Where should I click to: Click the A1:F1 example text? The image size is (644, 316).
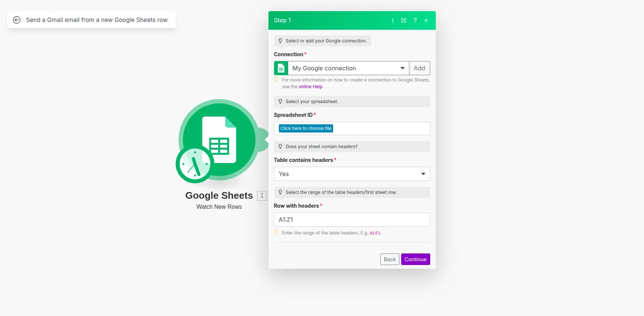[375, 233]
